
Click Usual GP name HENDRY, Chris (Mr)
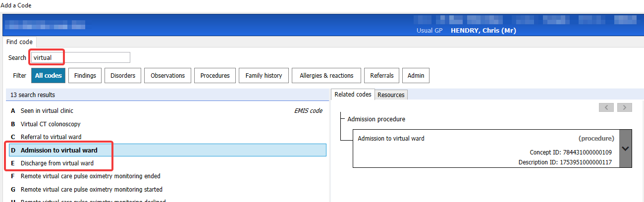(483, 31)
